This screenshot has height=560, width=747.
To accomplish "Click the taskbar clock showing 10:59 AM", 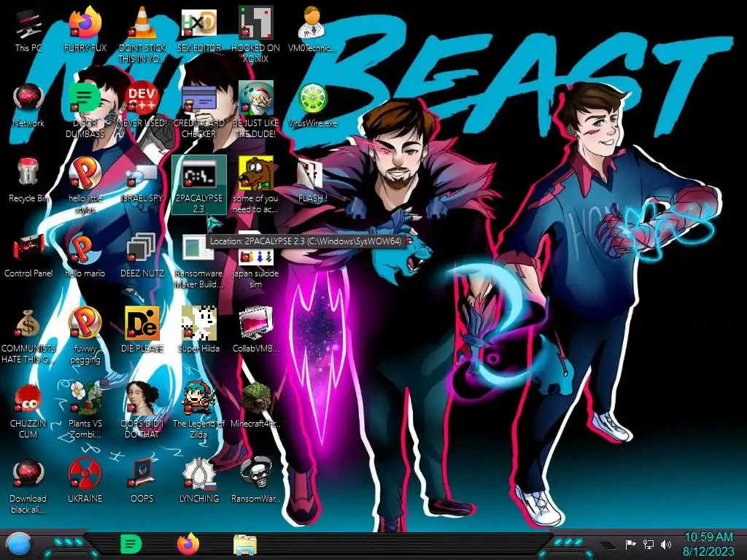I will pos(709,544).
